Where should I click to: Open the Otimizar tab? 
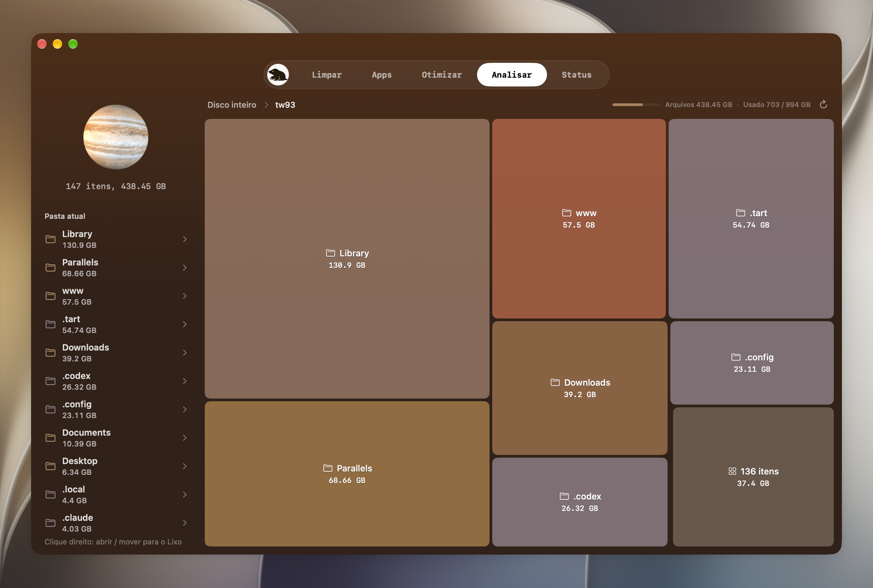click(x=442, y=75)
